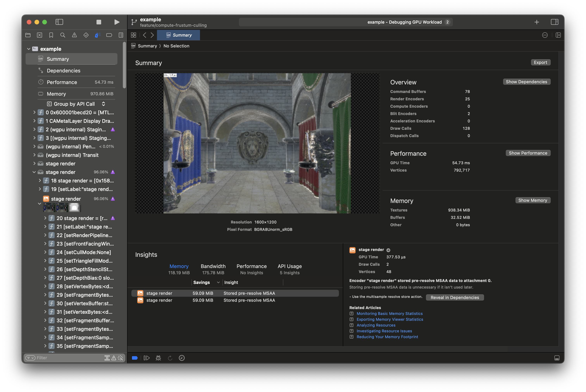Open Group by API Call dropdown
The height and width of the screenshot is (392, 586).
[x=76, y=104]
